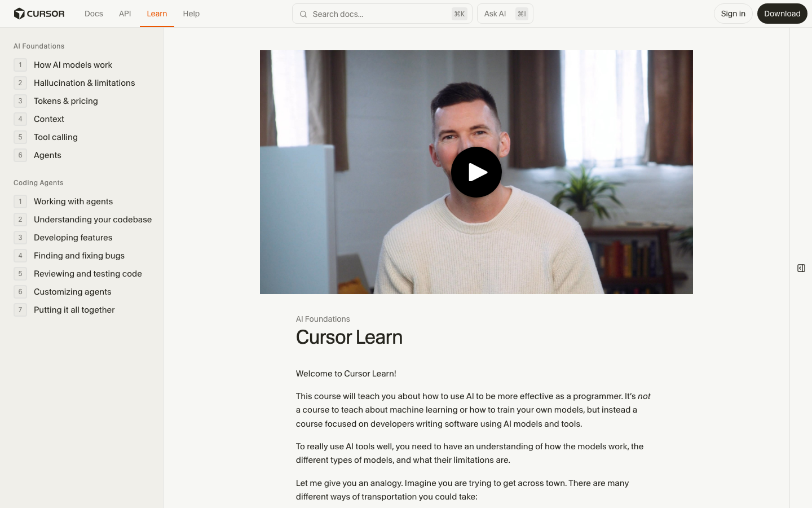Click the ⌘K shortcut badge in search
This screenshot has width=812, height=508.
[x=460, y=14]
